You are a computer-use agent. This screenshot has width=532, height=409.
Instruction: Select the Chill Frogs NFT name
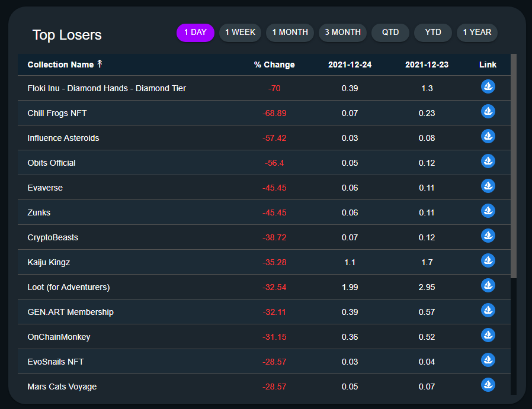click(x=57, y=113)
